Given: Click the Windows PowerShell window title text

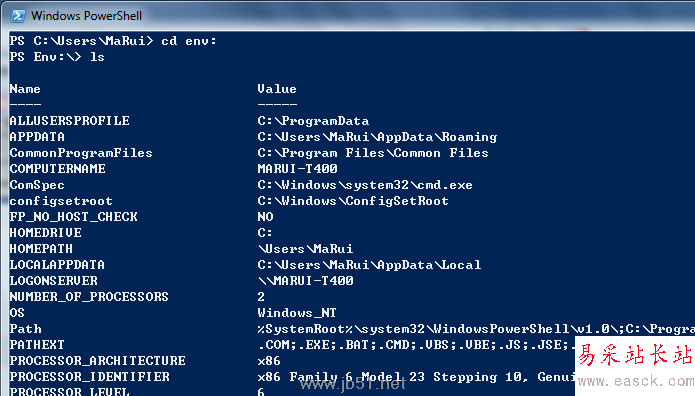Looking at the screenshot, I should 86,16.
